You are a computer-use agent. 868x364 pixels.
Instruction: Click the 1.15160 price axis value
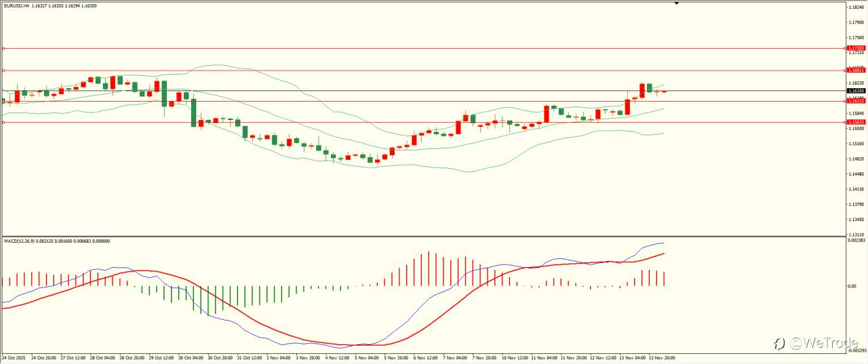tap(856, 144)
